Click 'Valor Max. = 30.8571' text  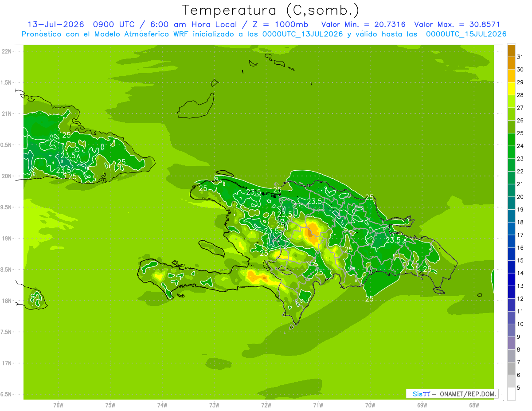point(457,24)
